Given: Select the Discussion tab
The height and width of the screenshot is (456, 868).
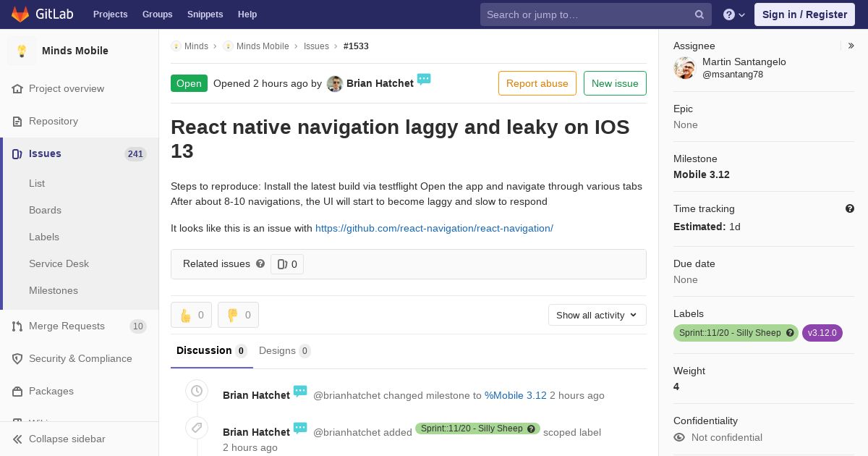Looking at the screenshot, I should [210, 351].
